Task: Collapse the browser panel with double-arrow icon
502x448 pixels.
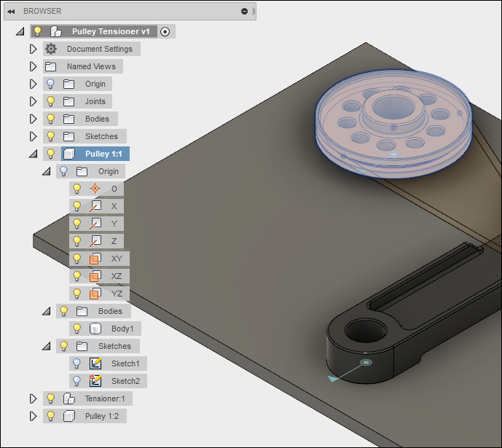Action: 11,12
